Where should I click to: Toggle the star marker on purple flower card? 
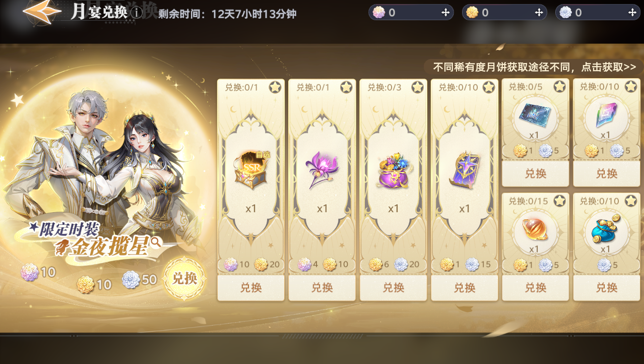346,87
